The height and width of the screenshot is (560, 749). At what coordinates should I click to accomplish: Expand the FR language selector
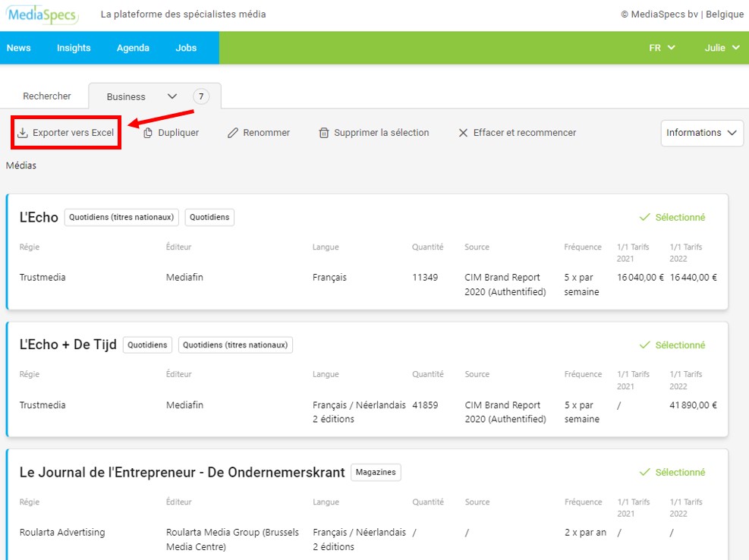pyautogui.click(x=662, y=48)
